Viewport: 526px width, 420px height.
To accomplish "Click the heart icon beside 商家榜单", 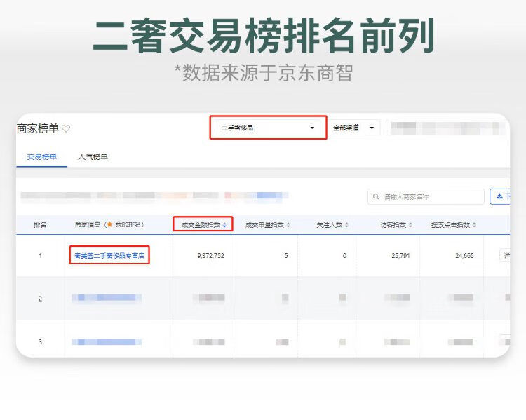I will click(x=66, y=128).
